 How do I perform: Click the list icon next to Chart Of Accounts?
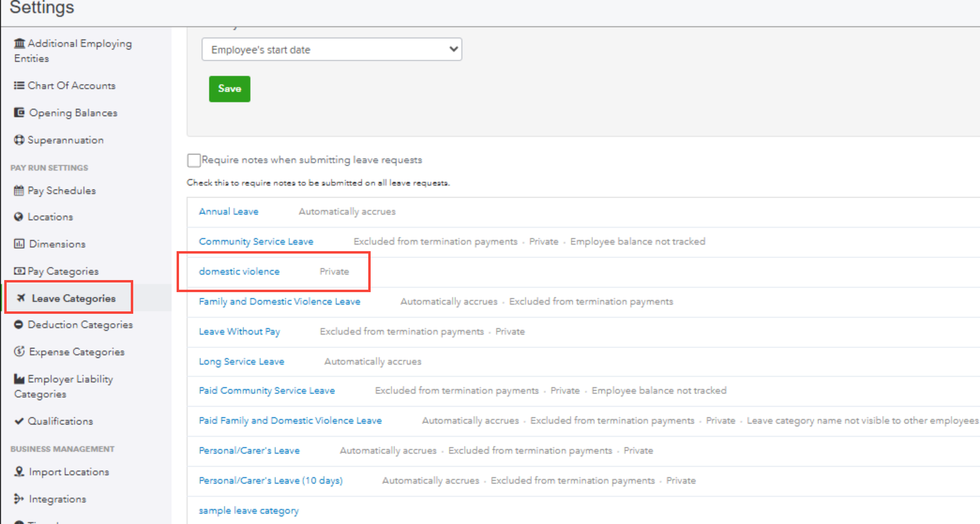[x=19, y=86]
